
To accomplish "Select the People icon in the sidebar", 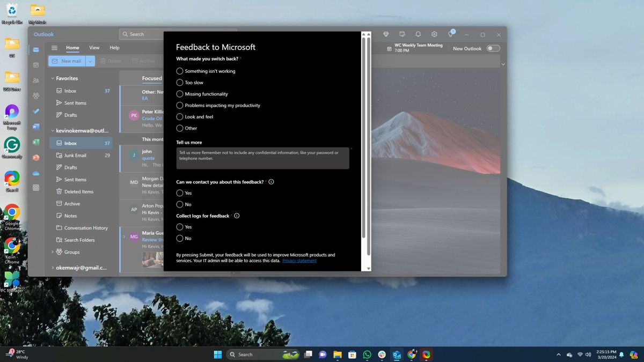I will (36, 79).
